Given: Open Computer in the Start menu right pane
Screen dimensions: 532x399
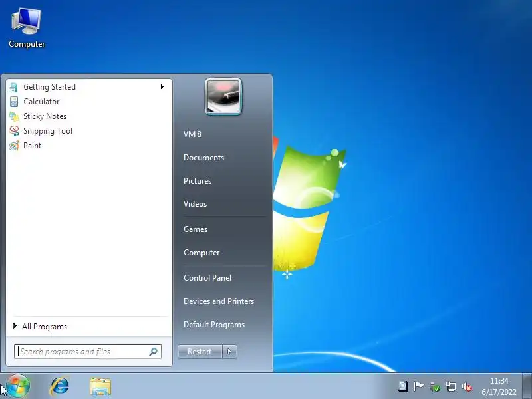Looking at the screenshot, I should (201, 253).
